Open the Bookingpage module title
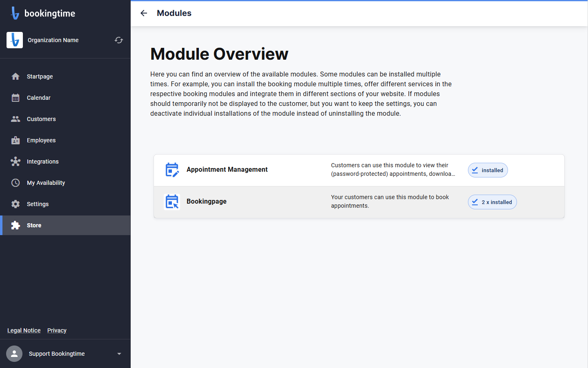The image size is (588, 368). click(x=207, y=201)
